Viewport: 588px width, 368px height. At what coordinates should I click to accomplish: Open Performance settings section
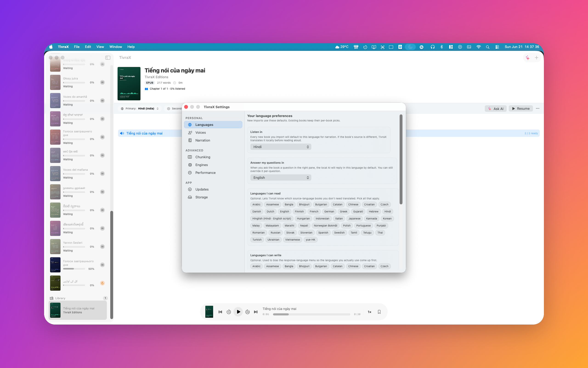click(x=213, y=173)
